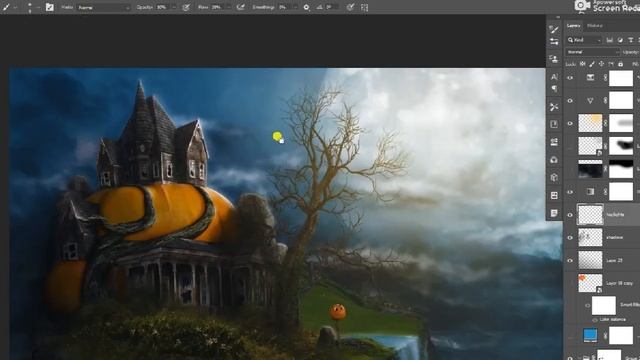Hide the triangle-icon adjustment layer

coord(570,100)
